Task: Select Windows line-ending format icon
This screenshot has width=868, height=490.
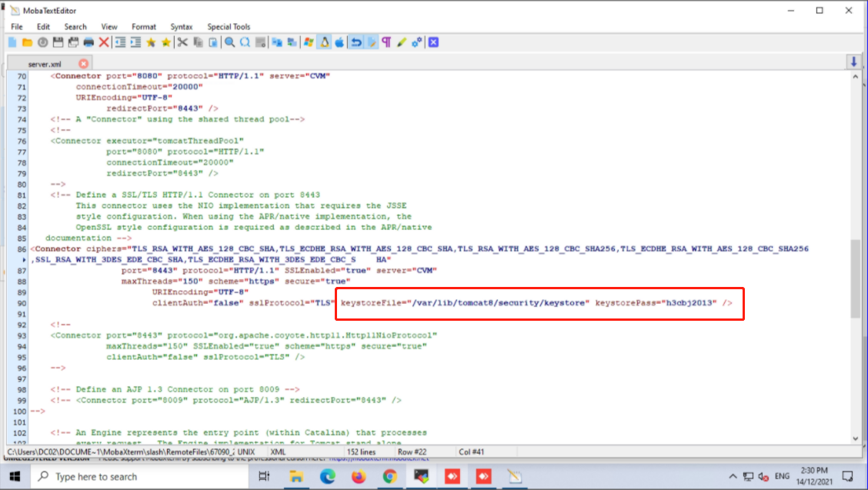Action: click(309, 42)
